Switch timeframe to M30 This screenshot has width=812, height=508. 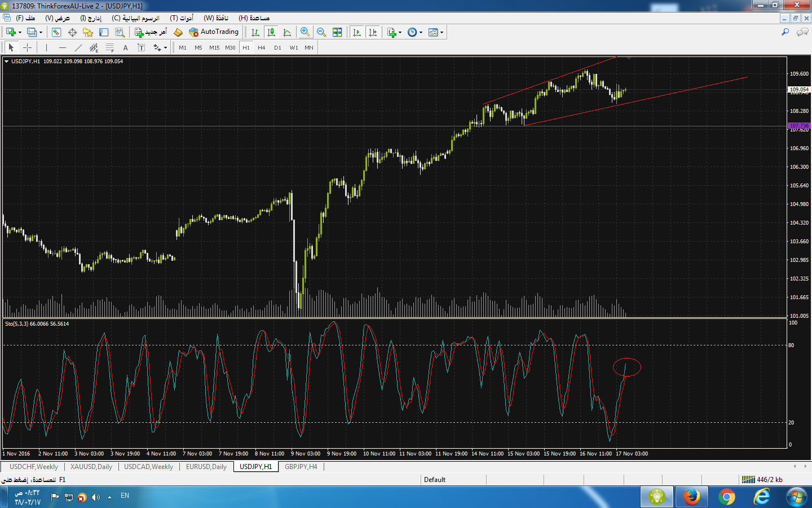[x=230, y=48]
